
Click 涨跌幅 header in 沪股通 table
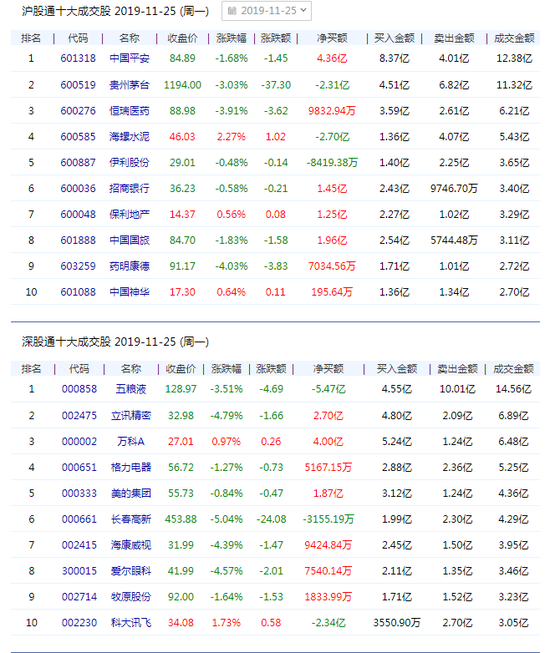click(x=231, y=38)
